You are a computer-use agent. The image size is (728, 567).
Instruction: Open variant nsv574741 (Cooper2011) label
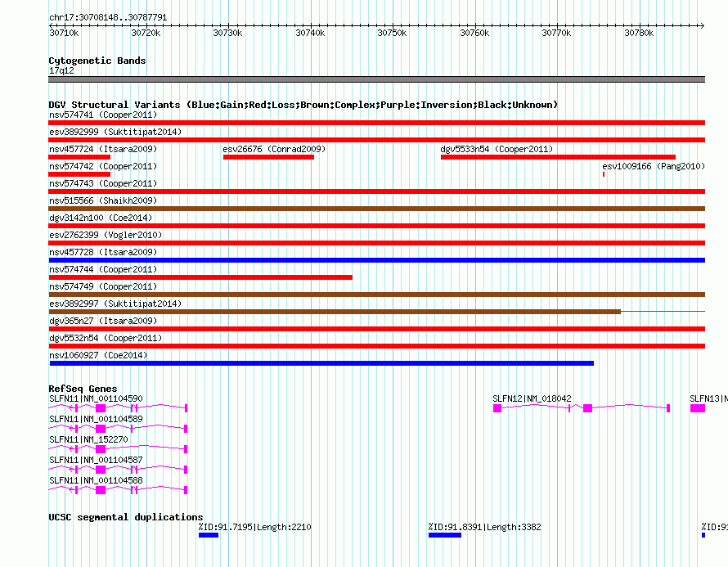(x=103, y=115)
